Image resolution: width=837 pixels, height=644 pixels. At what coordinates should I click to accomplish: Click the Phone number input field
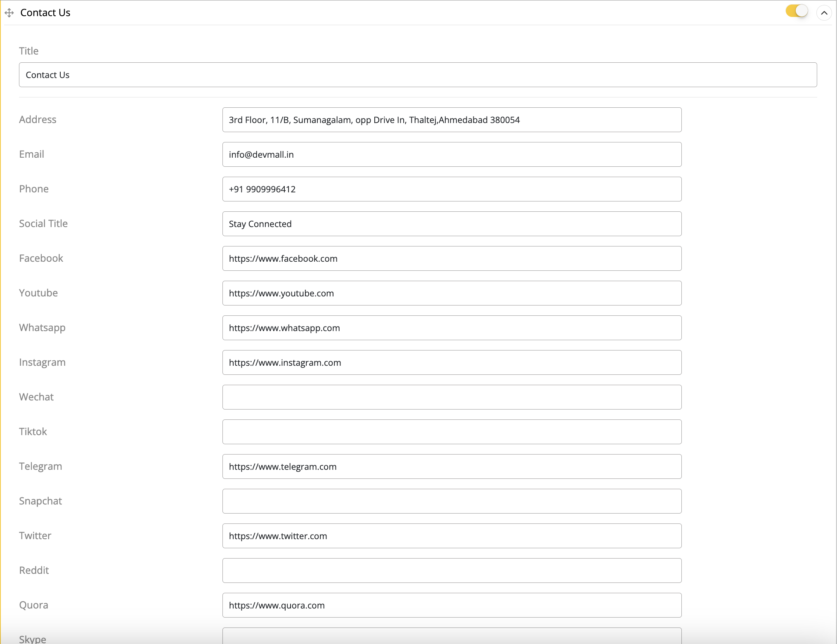(x=452, y=189)
